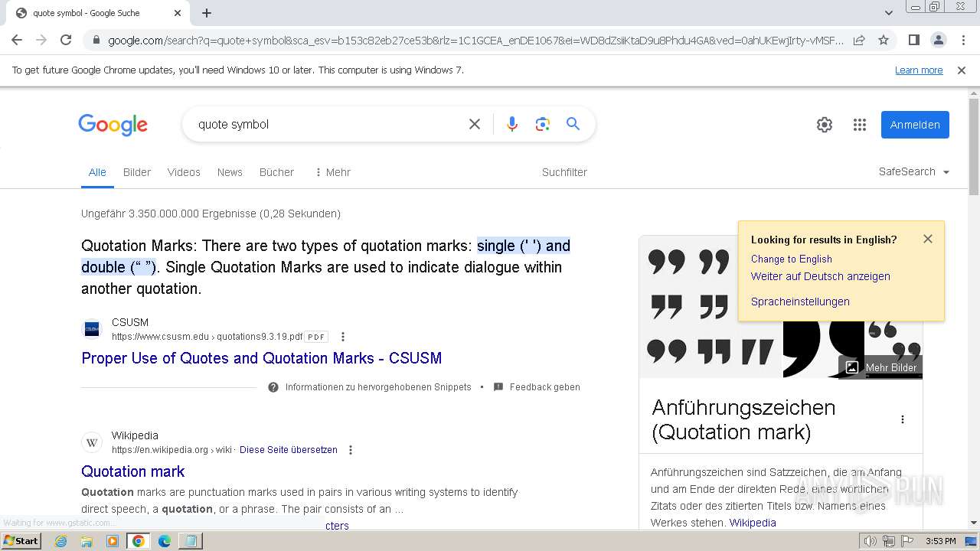This screenshot has height=551, width=980.
Task: Click Diese Seite übersetzen link
Action: tap(289, 450)
